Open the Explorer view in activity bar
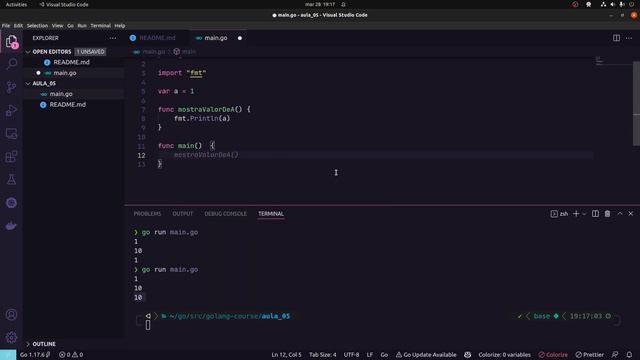The image size is (640, 360). point(11,42)
